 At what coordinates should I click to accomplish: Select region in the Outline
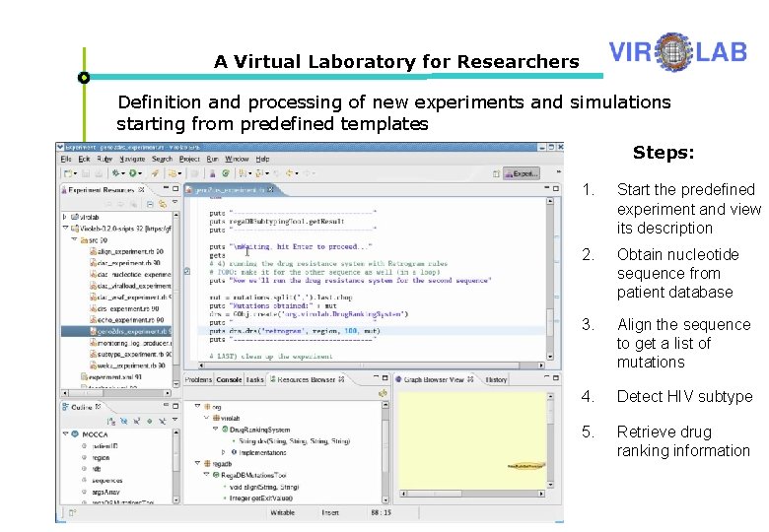tap(96, 457)
